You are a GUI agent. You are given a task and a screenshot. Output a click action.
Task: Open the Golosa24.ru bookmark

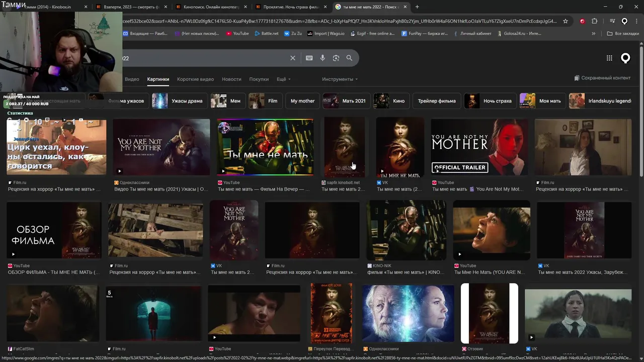click(x=519, y=34)
